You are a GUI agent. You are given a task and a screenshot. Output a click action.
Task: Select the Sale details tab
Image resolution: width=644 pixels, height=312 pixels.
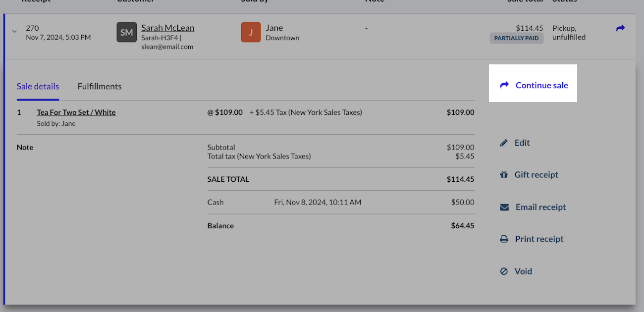tap(38, 86)
